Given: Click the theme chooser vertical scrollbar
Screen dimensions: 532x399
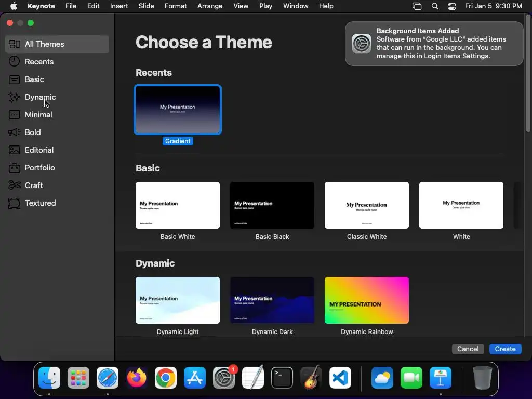Looking at the screenshot, I should click(x=528, y=73).
